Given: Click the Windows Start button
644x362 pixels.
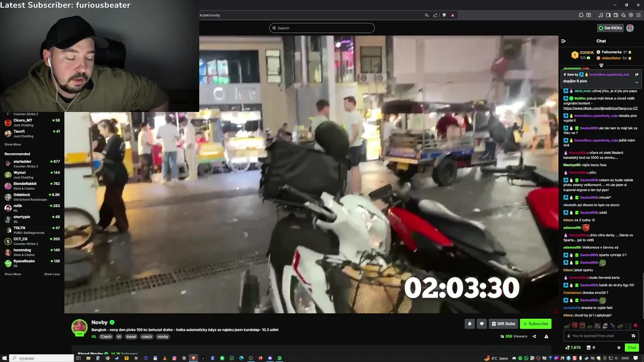Looking at the screenshot, I should 5,358.
